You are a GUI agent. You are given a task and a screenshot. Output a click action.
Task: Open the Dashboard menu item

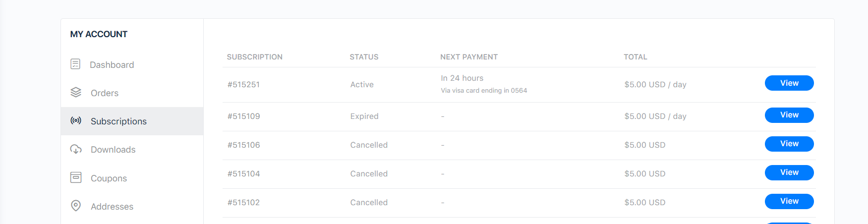pyautogui.click(x=112, y=65)
